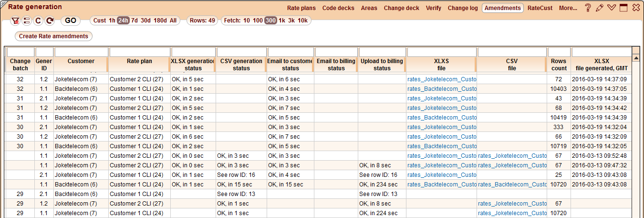Screen dimensions: 644x218
Task: Select the 7d time range
Action: 135,21
